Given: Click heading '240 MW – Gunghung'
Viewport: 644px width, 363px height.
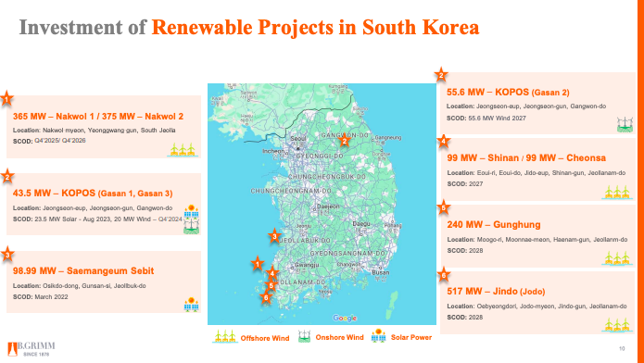Looking at the screenshot, I should coord(494,225).
